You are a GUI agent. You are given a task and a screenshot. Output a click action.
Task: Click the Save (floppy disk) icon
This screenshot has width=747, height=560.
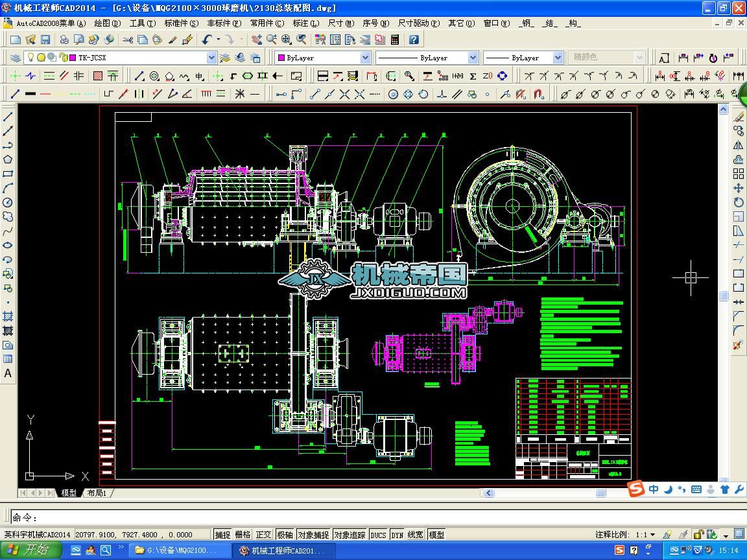45,40
